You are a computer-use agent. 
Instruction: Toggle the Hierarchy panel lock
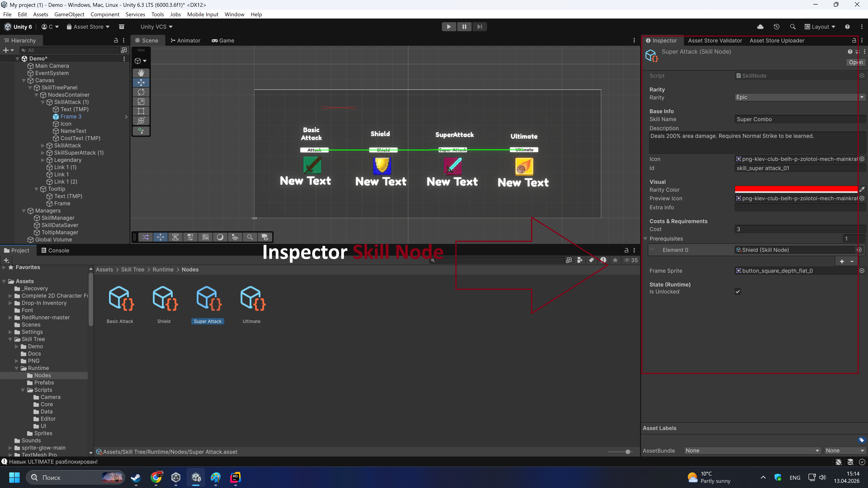point(116,40)
